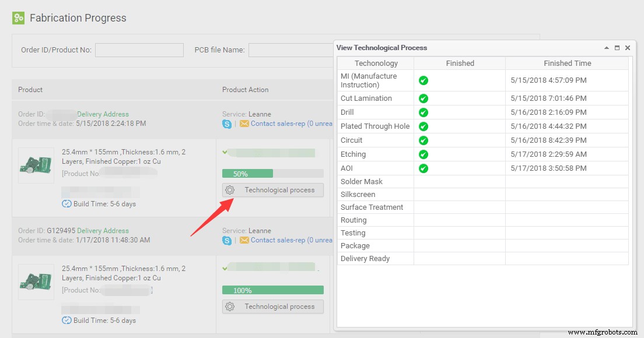Click the Finished Time column header

click(567, 64)
